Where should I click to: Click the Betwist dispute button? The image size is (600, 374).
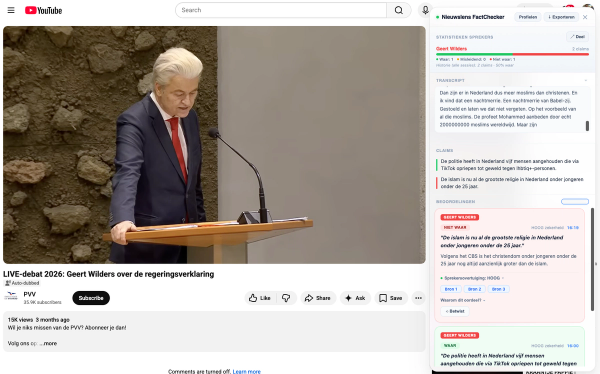tap(455, 311)
